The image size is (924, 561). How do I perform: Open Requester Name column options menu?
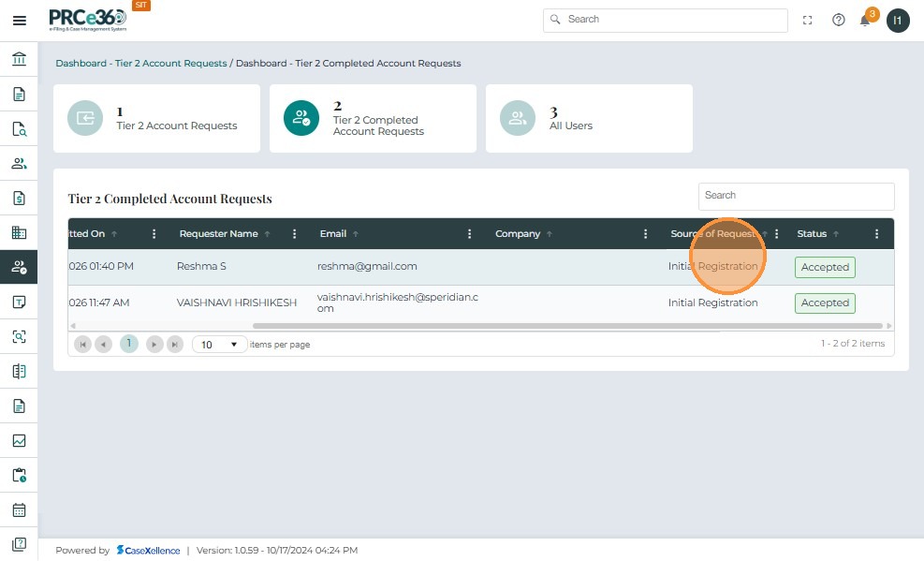295,234
